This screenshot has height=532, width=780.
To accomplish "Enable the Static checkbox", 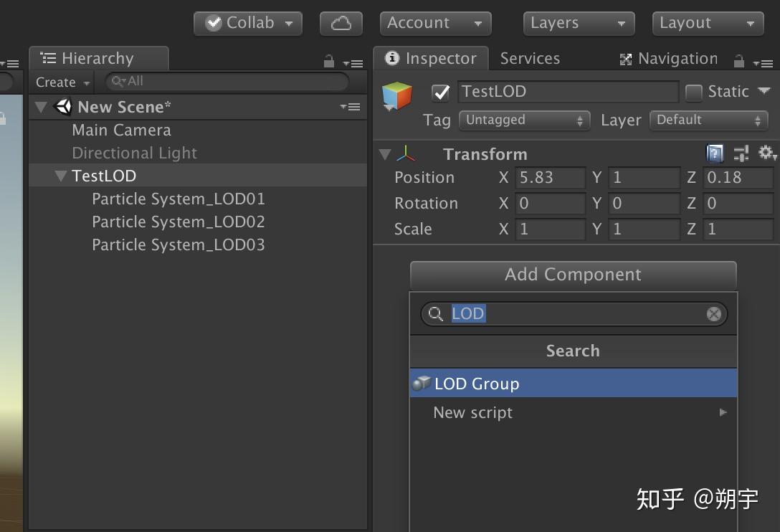I will pos(693,92).
